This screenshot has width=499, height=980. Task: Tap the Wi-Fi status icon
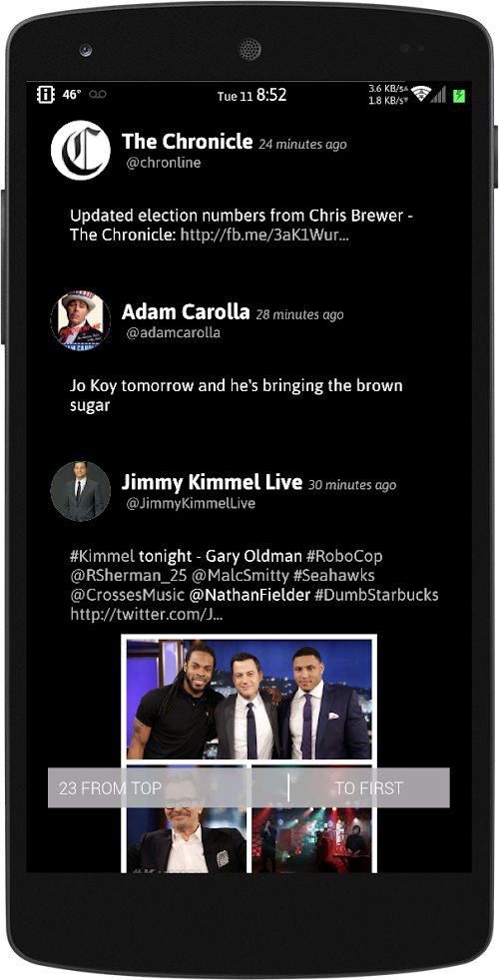point(421,95)
